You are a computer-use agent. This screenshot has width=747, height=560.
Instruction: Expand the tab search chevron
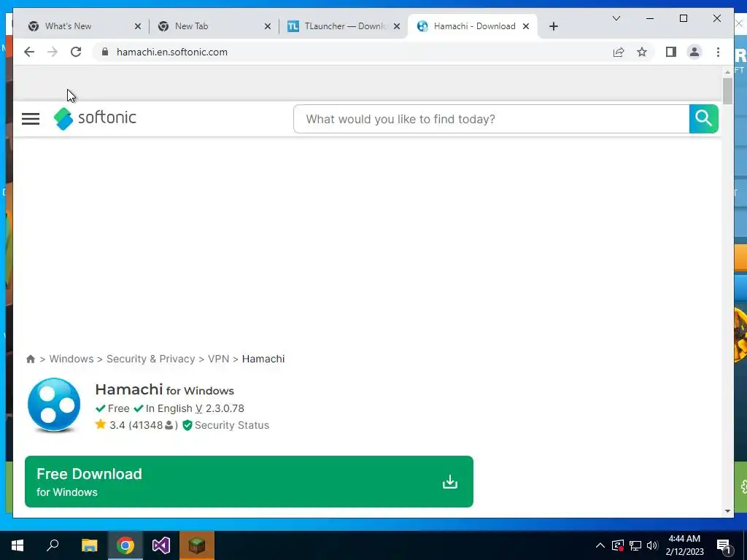click(616, 18)
